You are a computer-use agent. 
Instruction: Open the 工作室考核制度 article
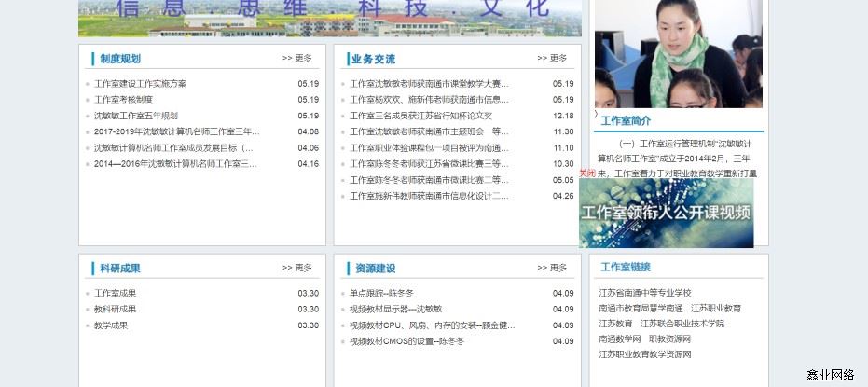[123, 100]
